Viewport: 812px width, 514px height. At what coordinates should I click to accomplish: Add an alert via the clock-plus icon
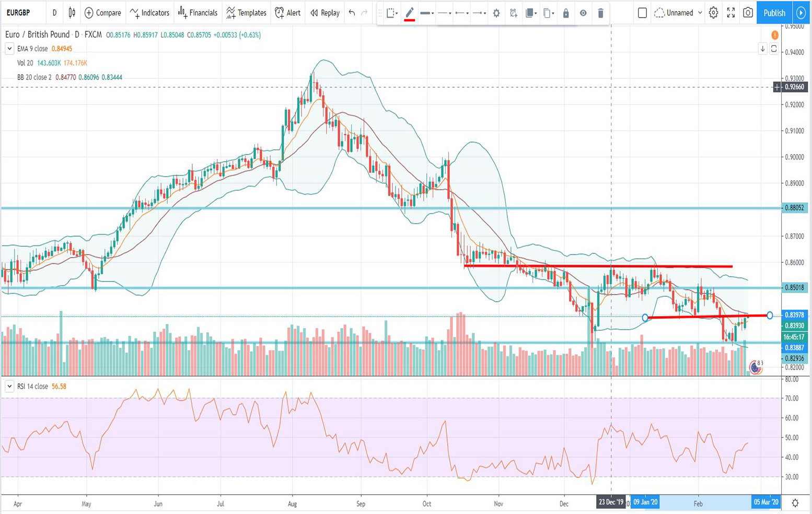[513, 13]
